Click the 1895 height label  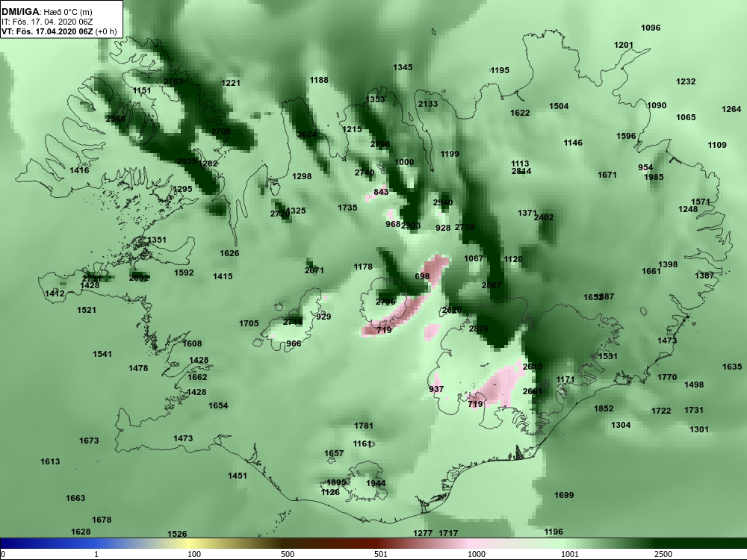click(336, 482)
